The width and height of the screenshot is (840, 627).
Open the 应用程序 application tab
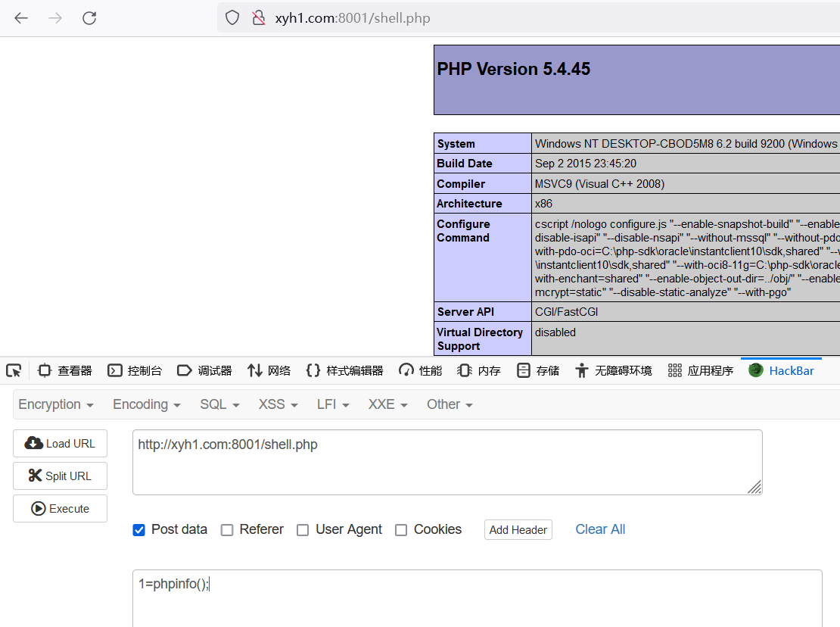pyautogui.click(x=701, y=371)
